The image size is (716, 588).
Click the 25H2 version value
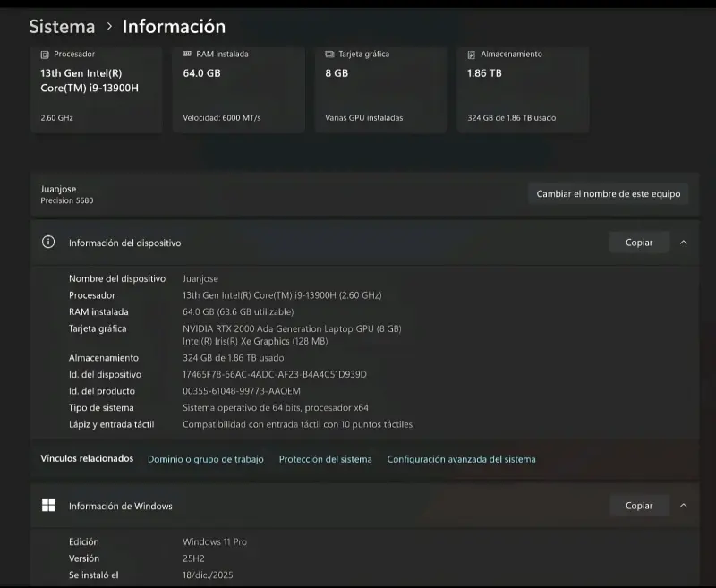(x=193, y=558)
